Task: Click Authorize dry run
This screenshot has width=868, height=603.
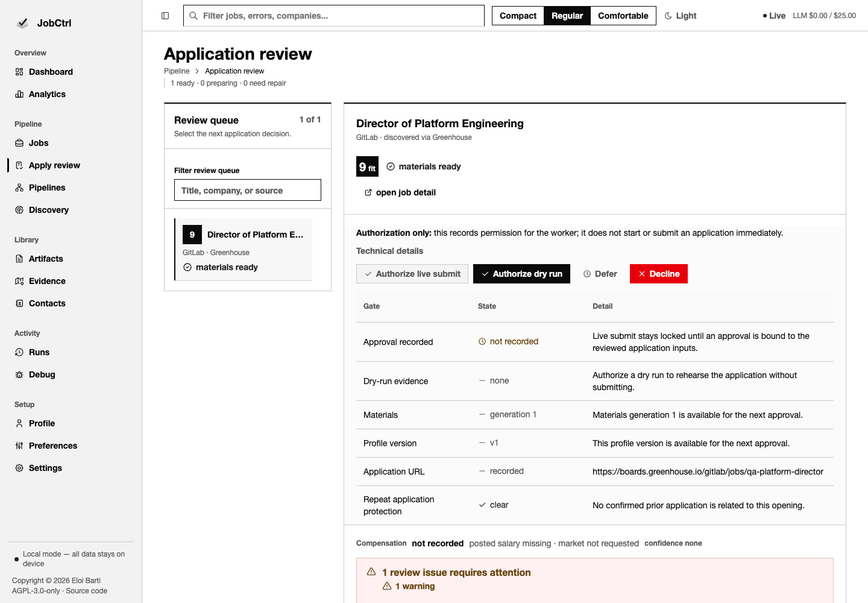Action: (521, 274)
